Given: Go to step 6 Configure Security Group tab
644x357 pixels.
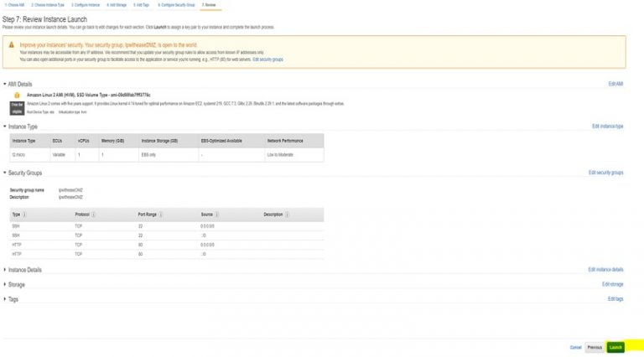Looking at the screenshot, I should tap(176, 5).
